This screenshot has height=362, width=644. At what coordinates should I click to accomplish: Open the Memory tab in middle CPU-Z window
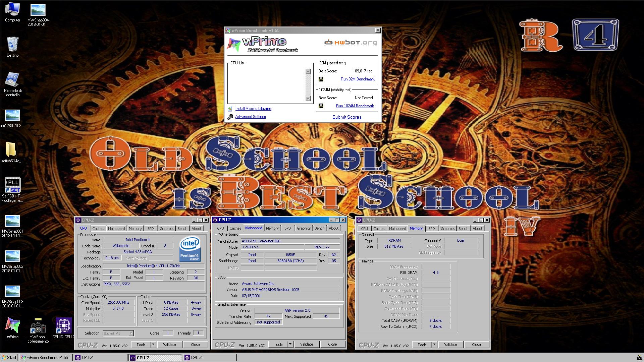click(x=272, y=228)
